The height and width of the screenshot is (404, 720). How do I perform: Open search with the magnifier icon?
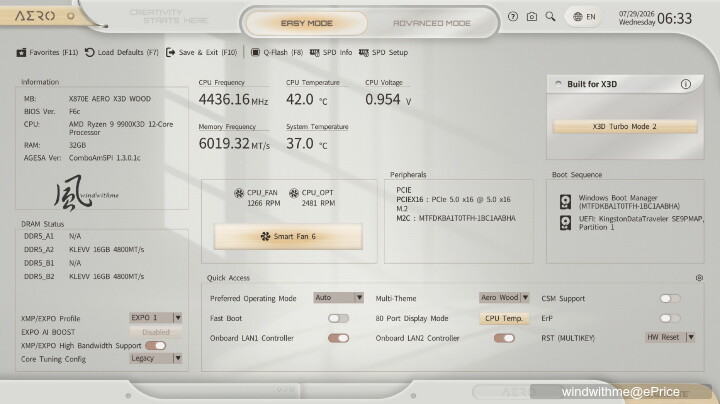[x=550, y=17]
